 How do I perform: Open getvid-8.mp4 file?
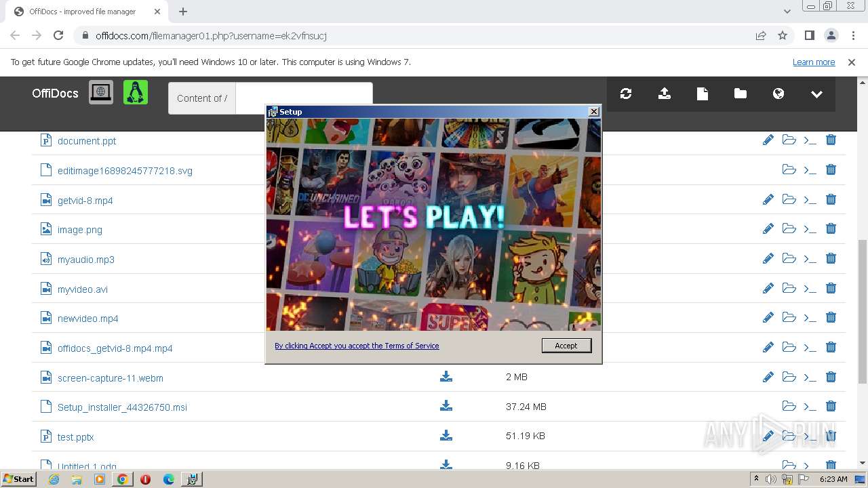pos(85,201)
